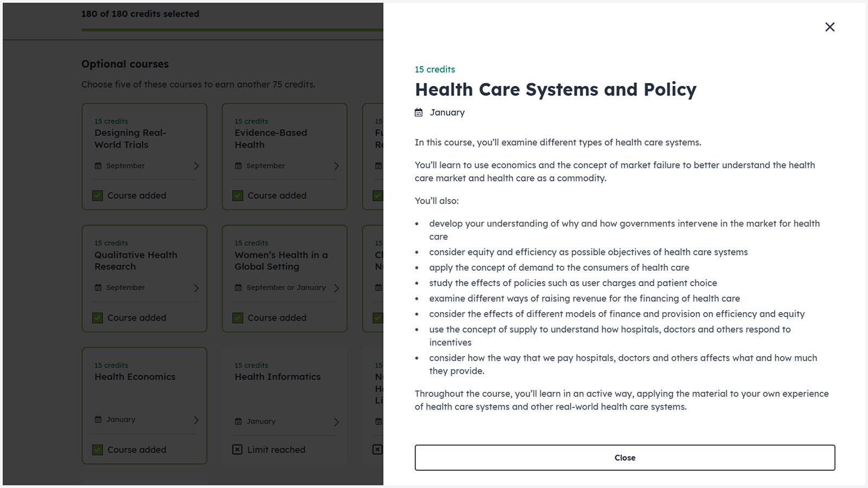The width and height of the screenshot is (868, 488).
Task: Toggle Course added checkbox for Health Economics
Action: (98, 450)
